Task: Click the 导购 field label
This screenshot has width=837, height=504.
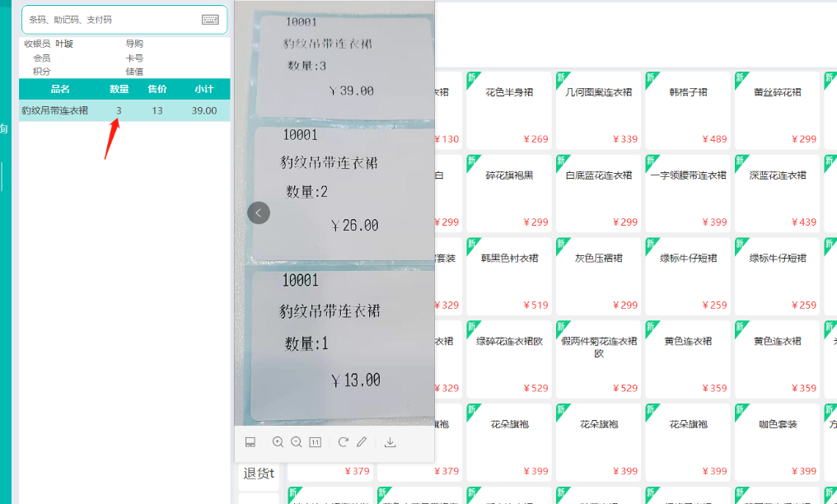Action: coord(134,44)
